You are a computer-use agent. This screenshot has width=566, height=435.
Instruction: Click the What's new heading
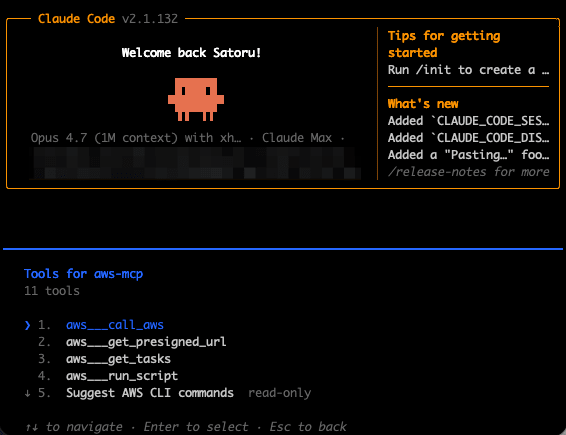pyautogui.click(x=423, y=104)
